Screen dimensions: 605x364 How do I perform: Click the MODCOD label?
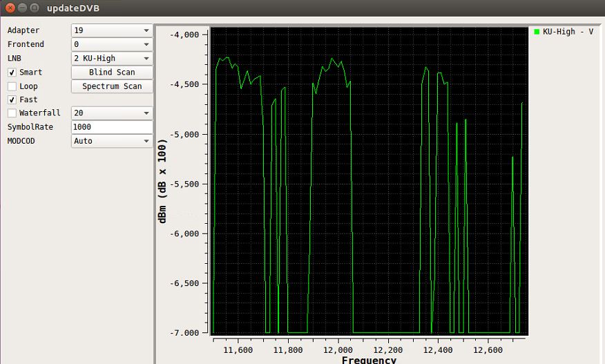click(21, 141)
